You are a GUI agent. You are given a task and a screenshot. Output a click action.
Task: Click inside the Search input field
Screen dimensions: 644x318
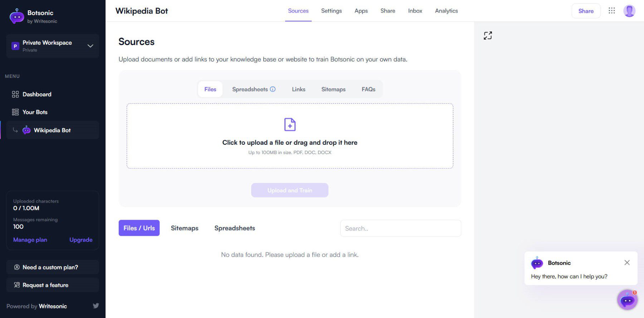pyautogui.click(x=400, y=228)
